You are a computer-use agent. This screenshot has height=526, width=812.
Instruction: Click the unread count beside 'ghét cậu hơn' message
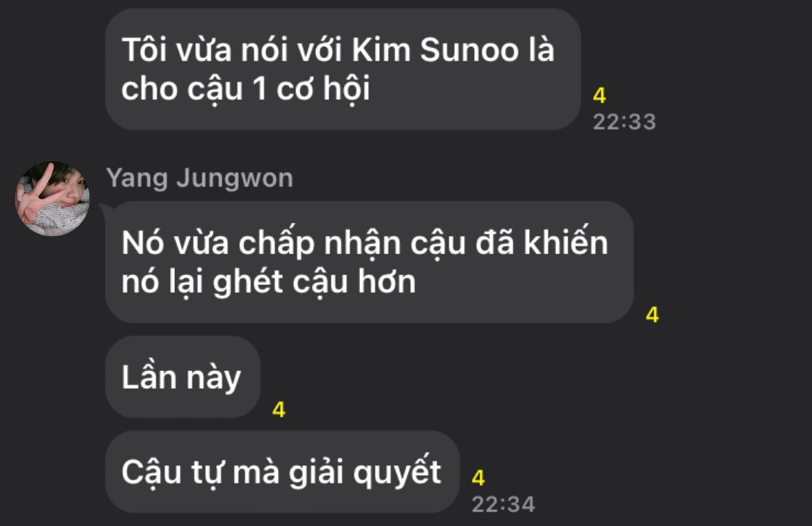(x=652, y=315)
